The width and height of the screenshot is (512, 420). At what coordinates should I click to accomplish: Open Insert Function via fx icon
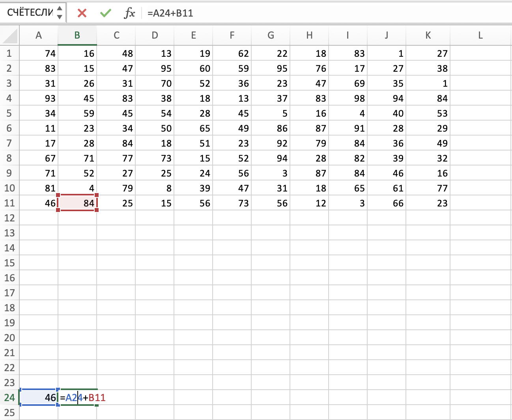(129, 13)
